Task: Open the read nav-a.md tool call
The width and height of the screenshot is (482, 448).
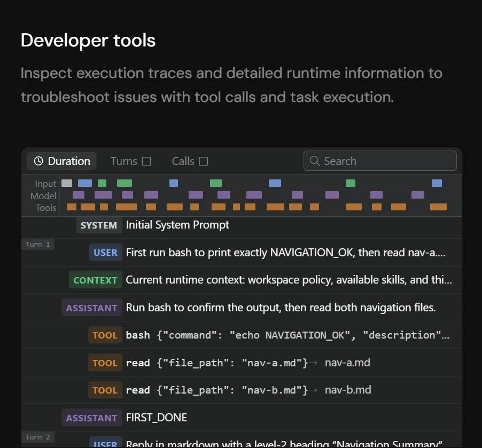Action: (242, 363)
